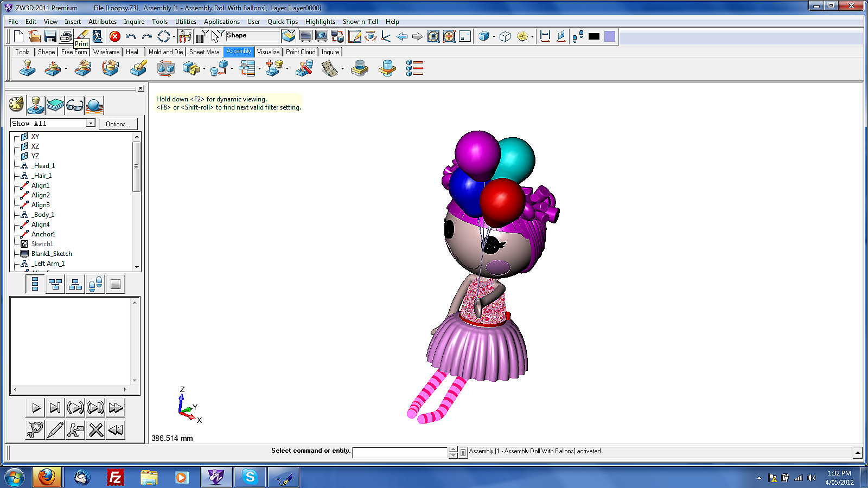Viewport: 868px width, 488px height.
Task: Show hidden system tray icons arrow
Action: click(x=759, y=478)
